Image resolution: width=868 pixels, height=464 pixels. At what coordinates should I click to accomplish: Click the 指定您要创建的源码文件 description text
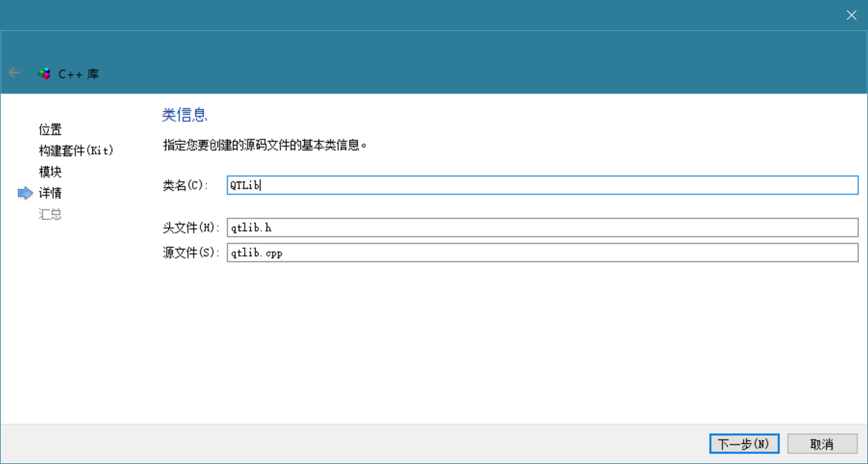coord(265,146)
